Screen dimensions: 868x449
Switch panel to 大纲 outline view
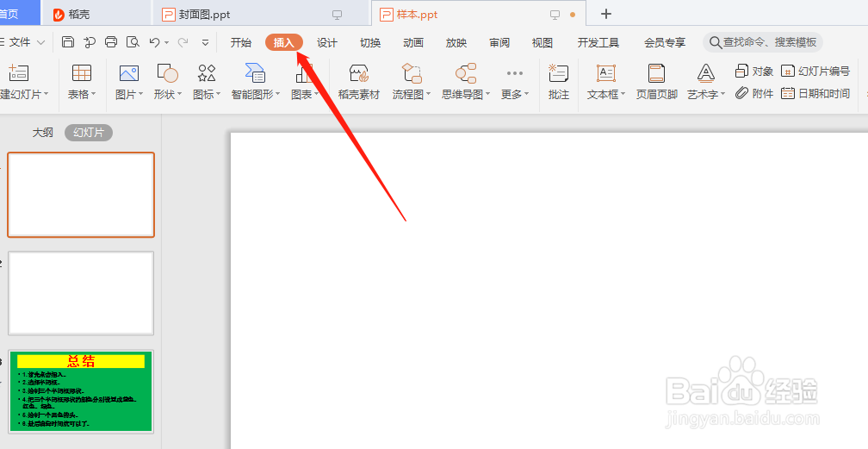[43, 133]
